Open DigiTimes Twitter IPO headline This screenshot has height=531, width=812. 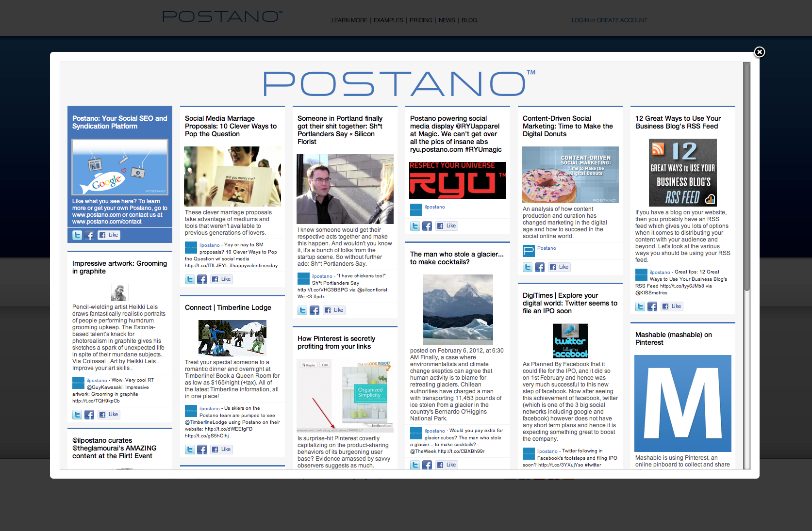tap(570, 303)
